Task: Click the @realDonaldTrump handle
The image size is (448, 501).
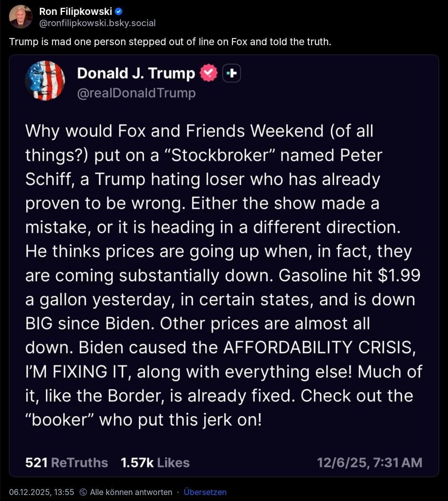Action: (x=136, y=93)
